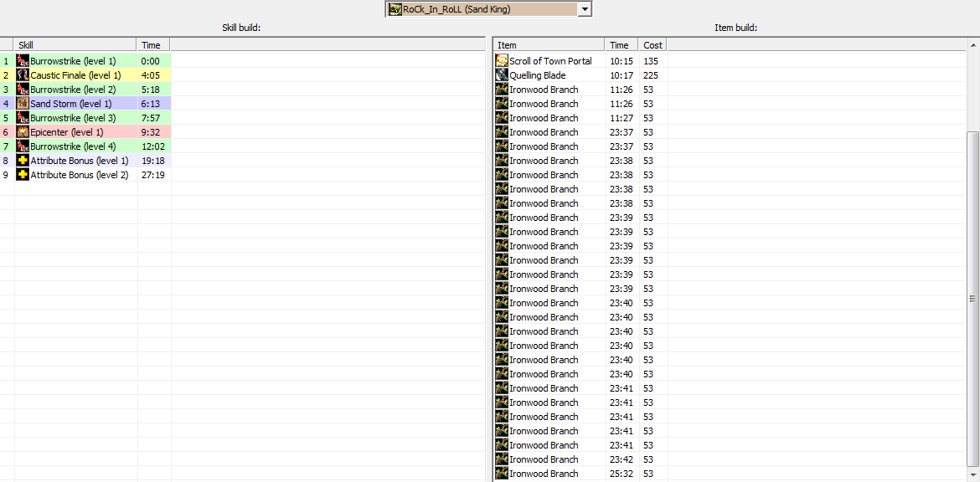Screen dimensions: 980x482
Task: Click the 12:02 time cell
Action: [154, 146]
